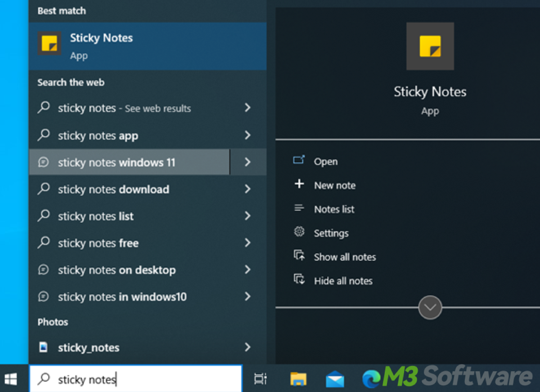Click image file icon beside sticky_notes
Image resolution: width=540 pixels, height=392 pixels.
click(44, 347)
